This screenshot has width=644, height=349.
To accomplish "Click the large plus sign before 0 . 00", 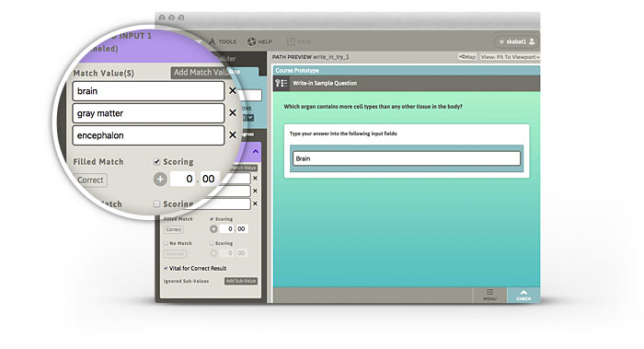I will pos(160,180).
